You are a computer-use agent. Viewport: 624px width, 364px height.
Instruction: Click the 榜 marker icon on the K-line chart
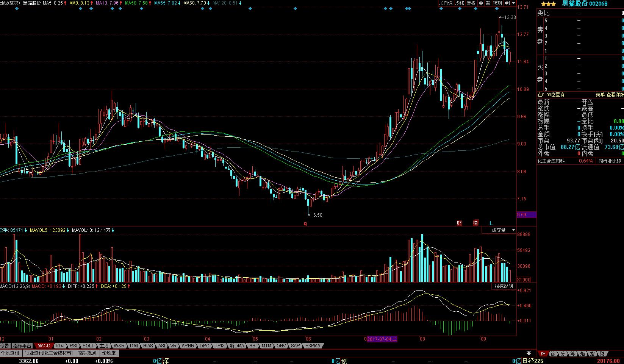pos(475,223)
